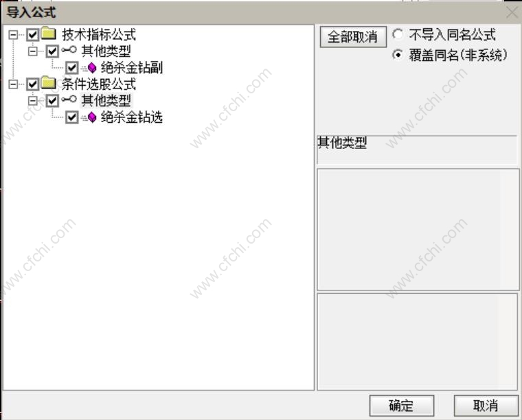Viewport: 522px width, 420px height.
Task: Confirm import with the 确定 button
Action: (x=402, y=406)
